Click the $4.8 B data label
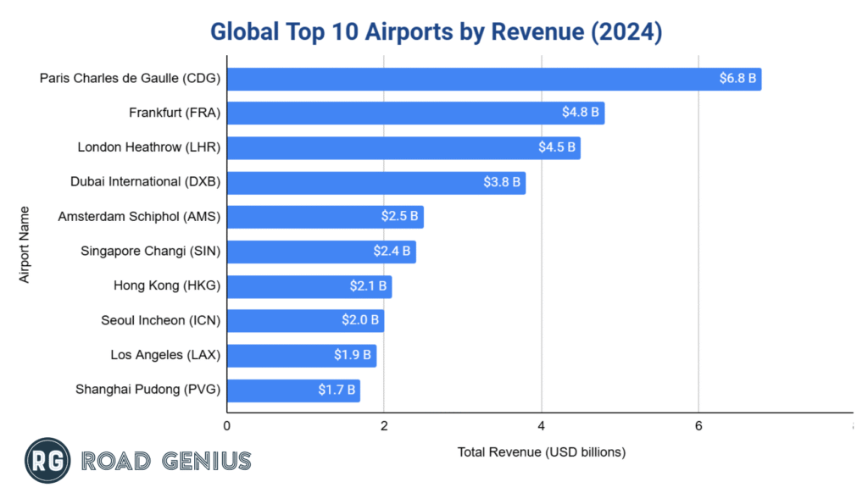 (581, 113)
